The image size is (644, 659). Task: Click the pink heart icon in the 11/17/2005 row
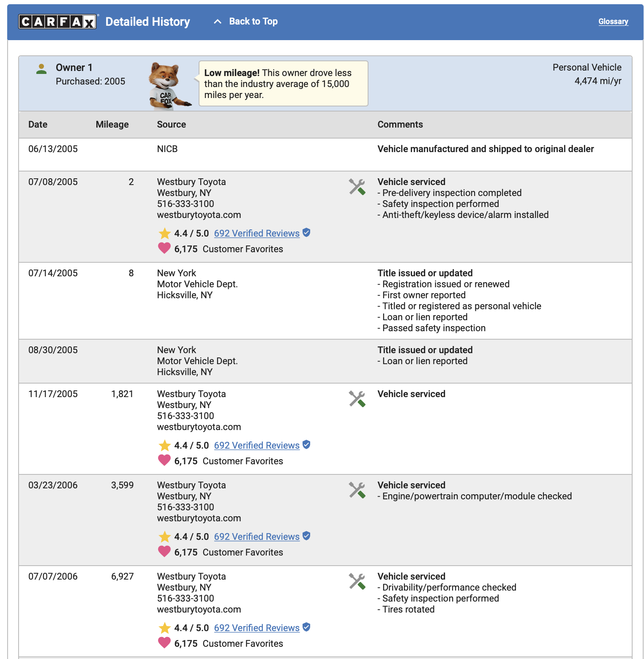coord(164,460)
